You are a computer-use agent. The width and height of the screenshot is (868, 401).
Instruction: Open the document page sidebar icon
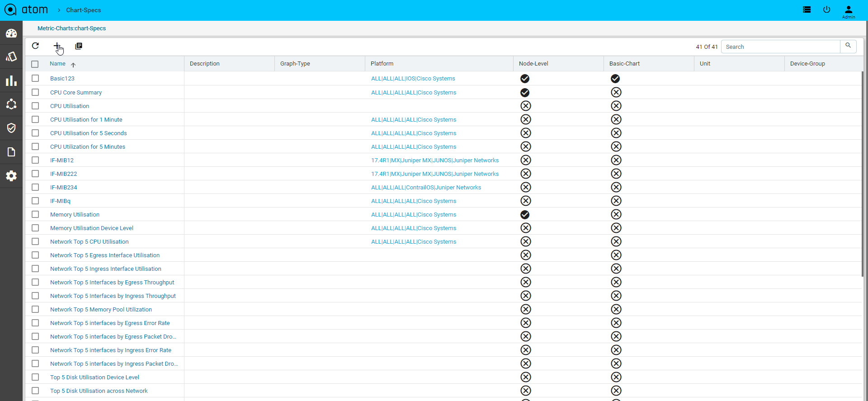11,152
